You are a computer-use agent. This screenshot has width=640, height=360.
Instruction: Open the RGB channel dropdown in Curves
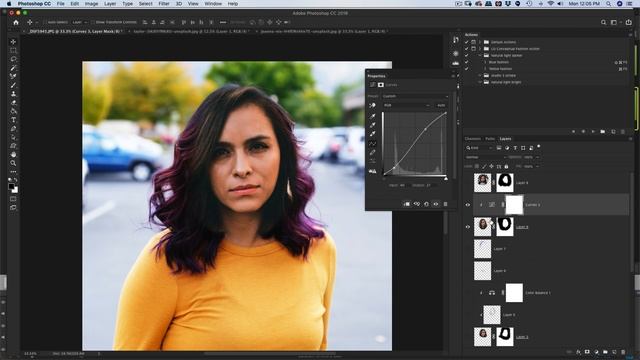[407, 105]
